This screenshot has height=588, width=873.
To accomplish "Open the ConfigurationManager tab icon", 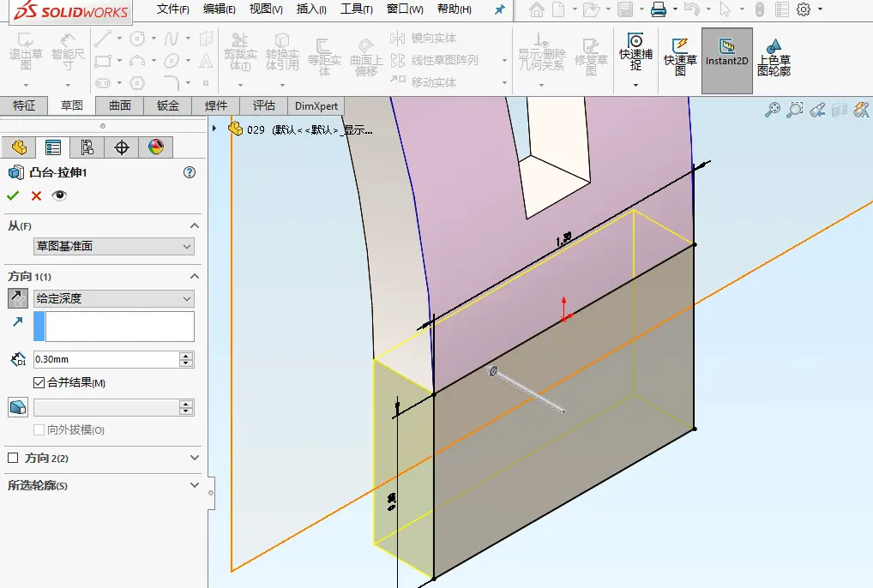I will pos(87,147).
